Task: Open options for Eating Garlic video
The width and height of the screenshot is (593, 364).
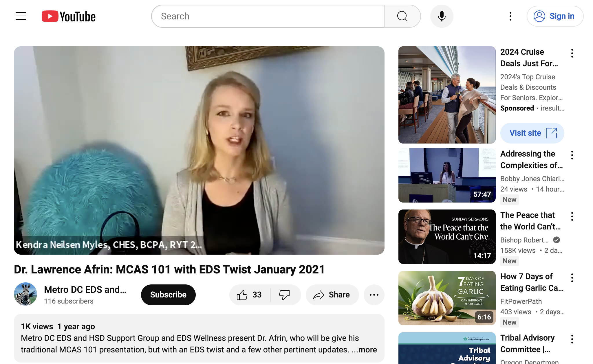Action: [x=572, y=278]
